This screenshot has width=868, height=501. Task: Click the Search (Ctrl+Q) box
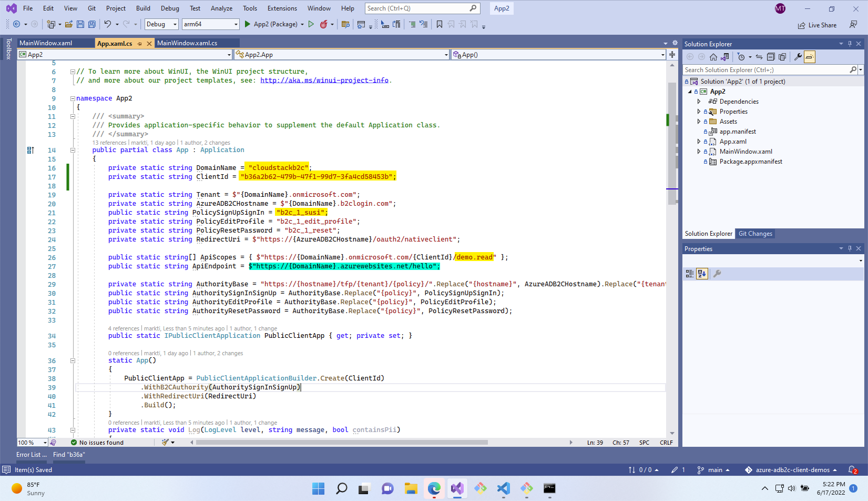(422, 8)
